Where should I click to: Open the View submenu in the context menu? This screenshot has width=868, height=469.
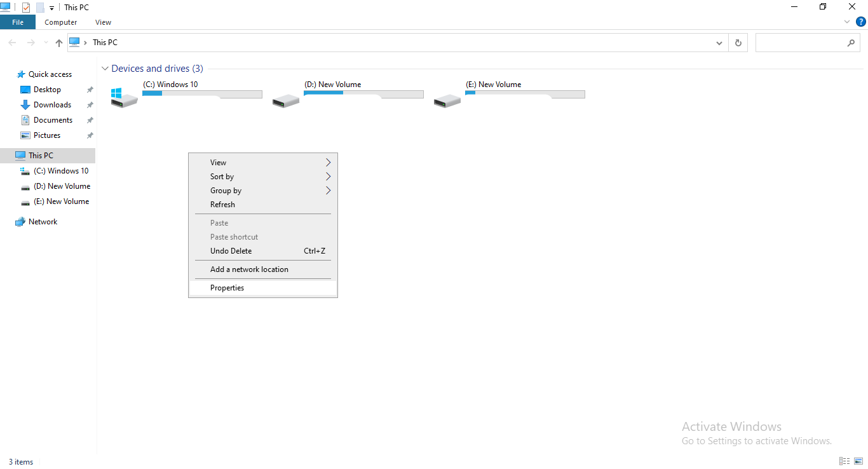(x=263, y=163)
